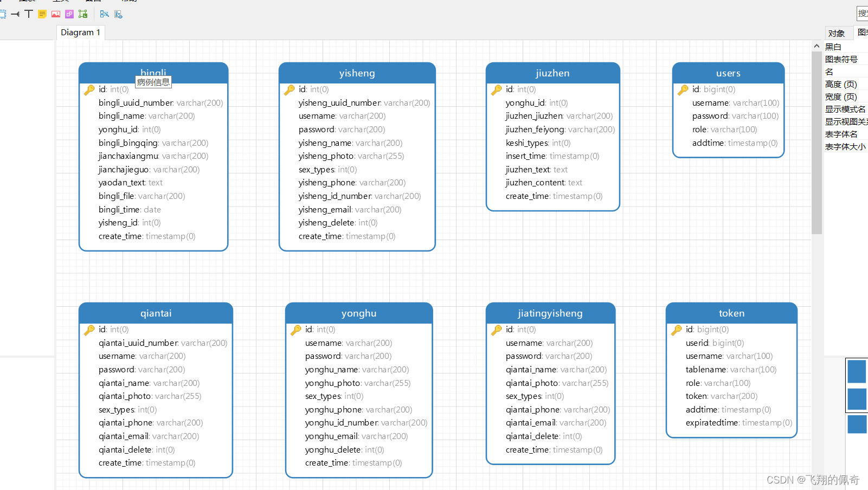This screenshot has width=868, height=490.
Task: Click qiantai_email field in jiatingyisheng table
Action: click(556, 423)
